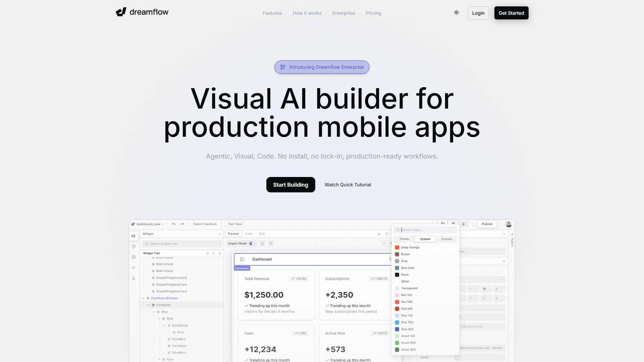
Task: Toggle light mode with the sun icon
Action: tap(456, 12)
